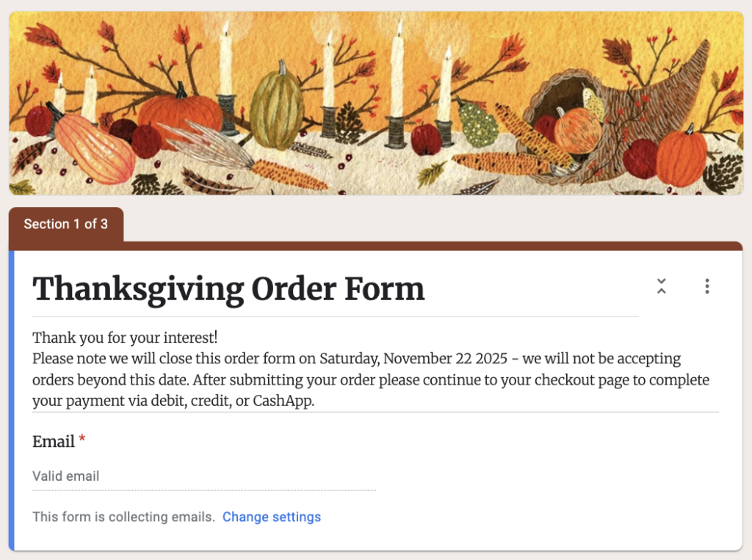The image size is (752, 560).
Task: Click the Valid email input field
Action: [147, 476]
